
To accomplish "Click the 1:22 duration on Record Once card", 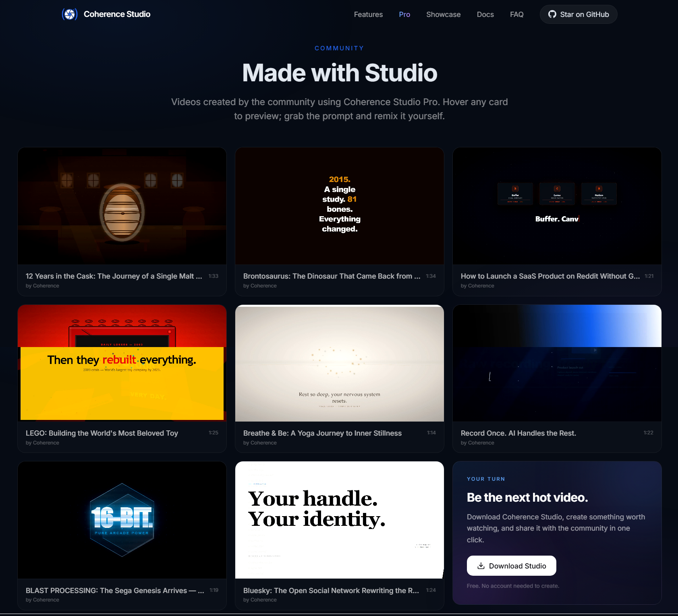I will point(649,433).
